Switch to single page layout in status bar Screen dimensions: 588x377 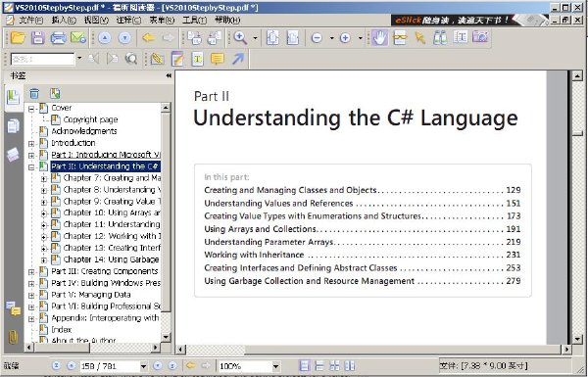[x=305, y=366]
